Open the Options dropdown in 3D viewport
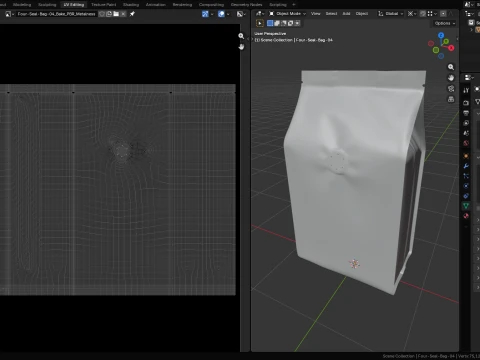Screen dimensions: 480x360 [x=444, y=23]
